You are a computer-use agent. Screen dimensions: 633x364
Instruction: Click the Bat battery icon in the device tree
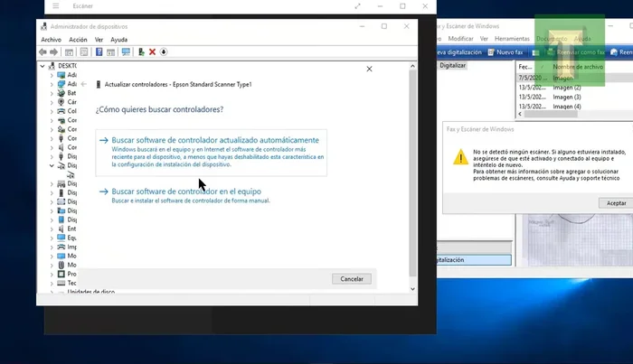61,93
